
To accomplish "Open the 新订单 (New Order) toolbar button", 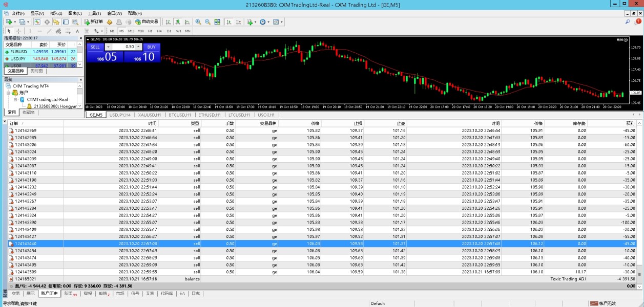I will click(94, 22).
